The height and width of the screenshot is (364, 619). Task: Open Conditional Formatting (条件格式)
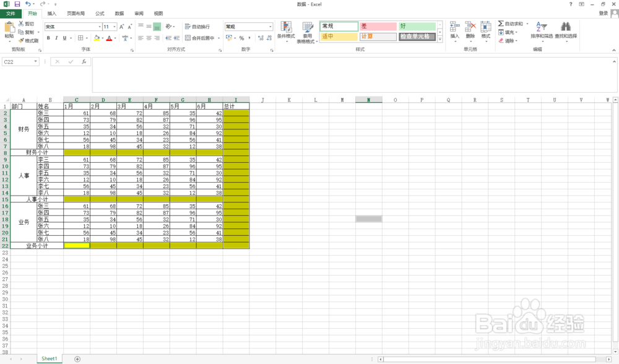[286, 31]
